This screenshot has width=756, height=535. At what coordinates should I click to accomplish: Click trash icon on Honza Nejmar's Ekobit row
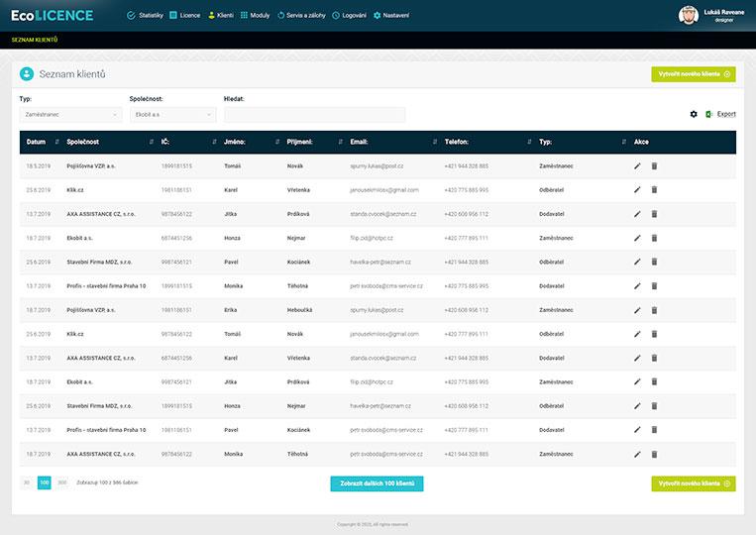[x=654, y=238]
